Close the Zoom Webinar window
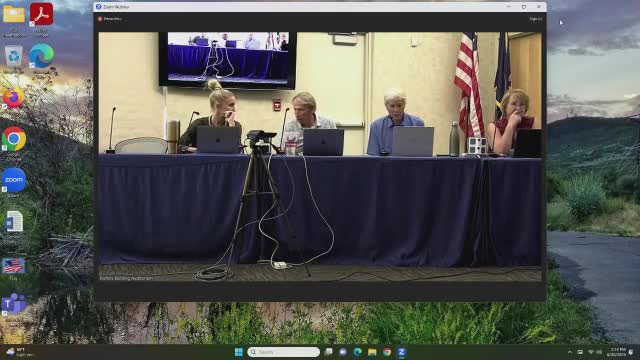 [x=539, y=7]
